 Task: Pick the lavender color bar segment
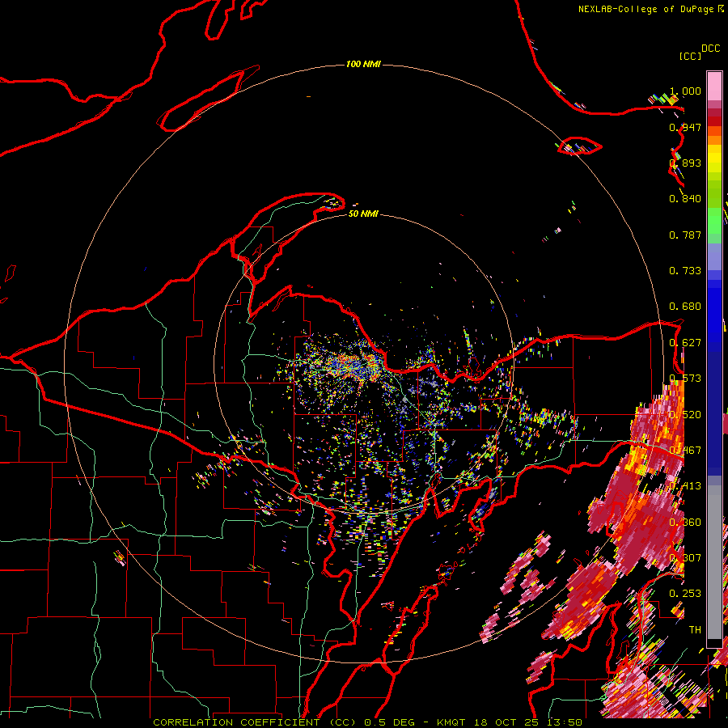[x=714, y=258]
